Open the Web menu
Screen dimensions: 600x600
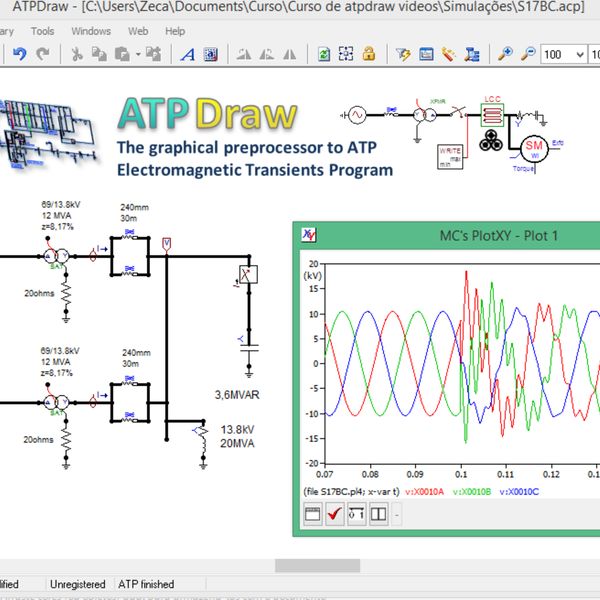138,31
